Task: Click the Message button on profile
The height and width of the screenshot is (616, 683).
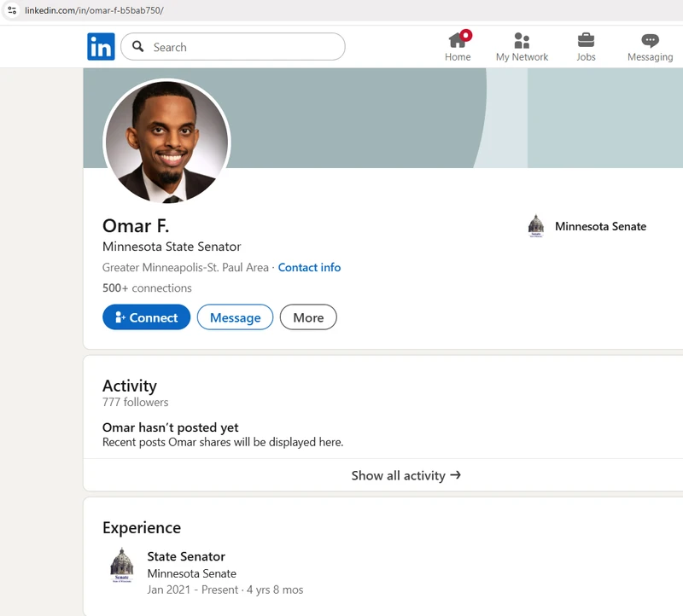Action: click(235, 317)
